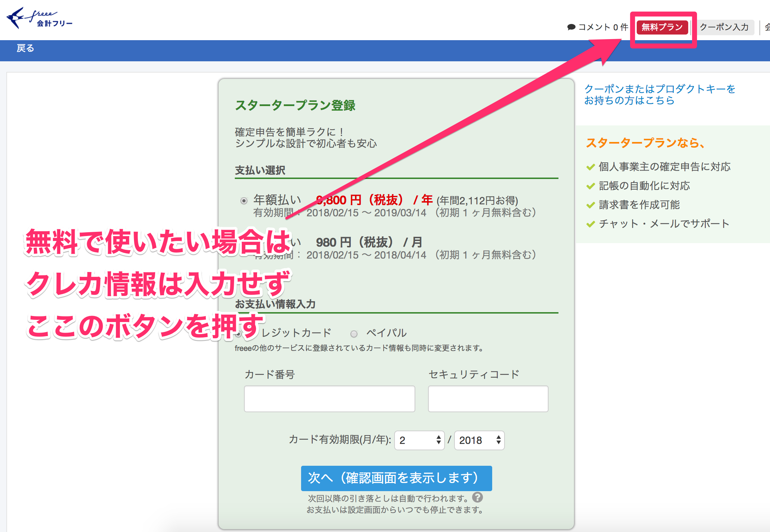The width and height of the screenshot is (770, 532).
Task: Click 次へ（確認画面を表示します）button
Action: [396, 478]
